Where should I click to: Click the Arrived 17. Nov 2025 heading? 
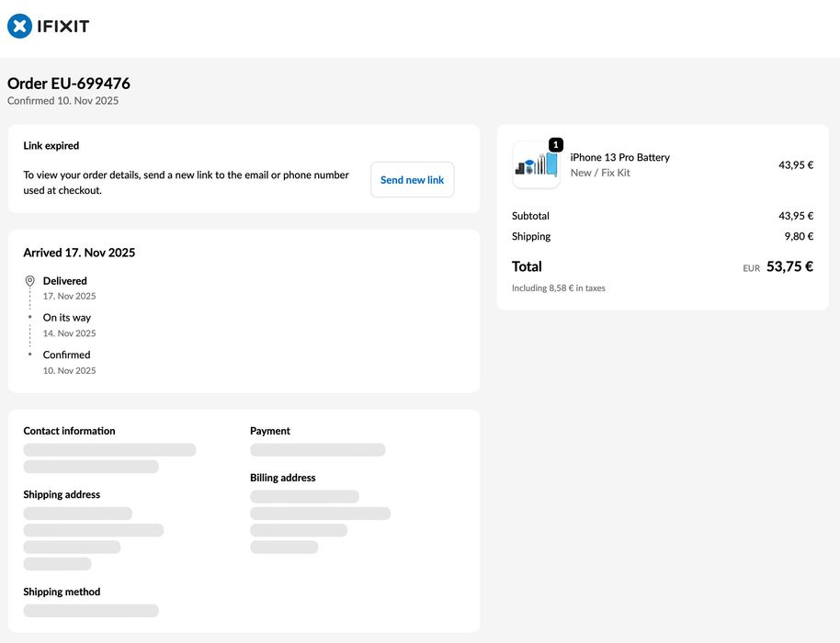79,253
